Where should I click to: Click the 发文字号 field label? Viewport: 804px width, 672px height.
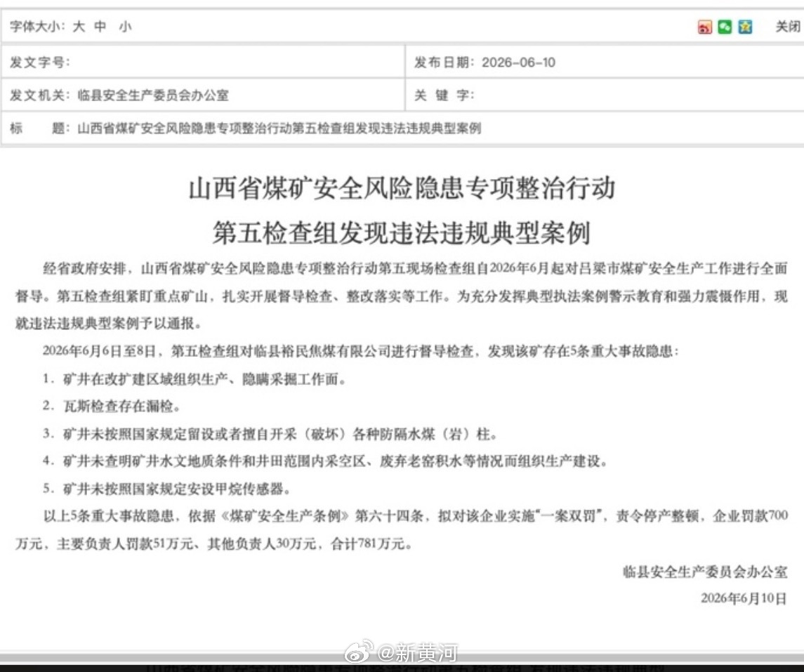(x=39, y=62)
